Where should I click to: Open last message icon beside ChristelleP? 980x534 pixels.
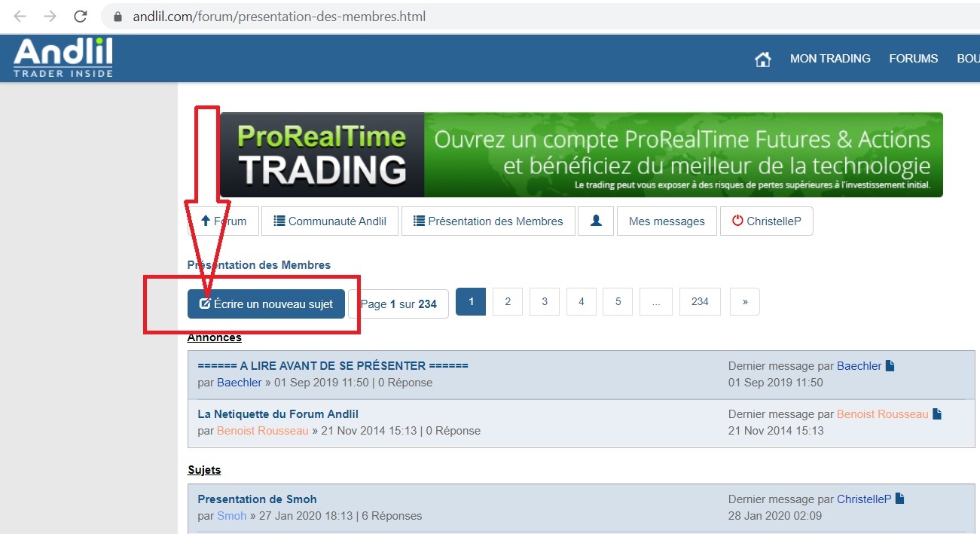(899, 499)
